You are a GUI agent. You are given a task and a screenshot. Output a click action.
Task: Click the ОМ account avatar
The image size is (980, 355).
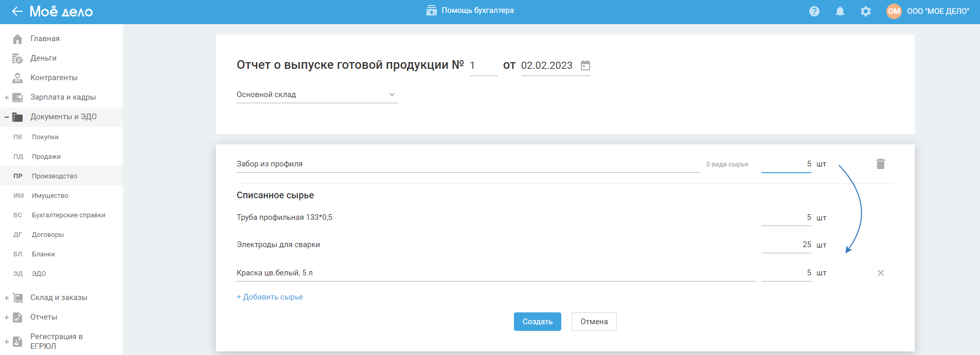pyautogui.click(x=894, y=11)
